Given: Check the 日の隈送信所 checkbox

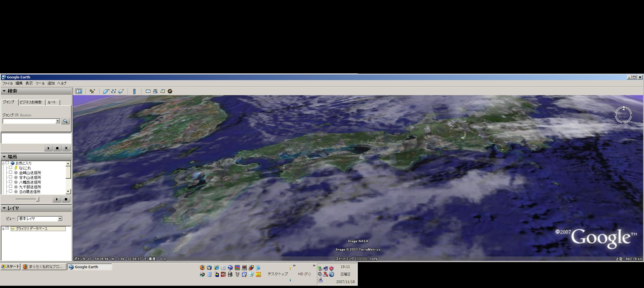Looking at the screenshot, I should click(11, 191).
